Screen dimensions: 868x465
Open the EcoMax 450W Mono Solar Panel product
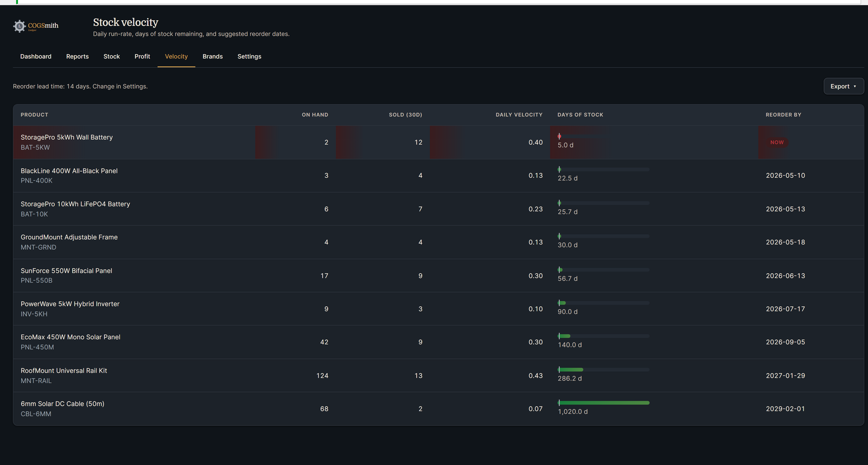tap(71, 337)
